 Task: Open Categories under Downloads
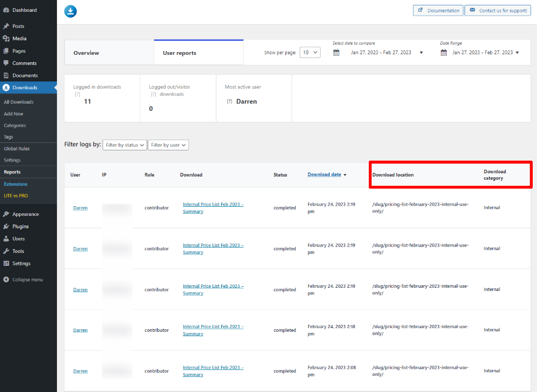coord(14,125)
